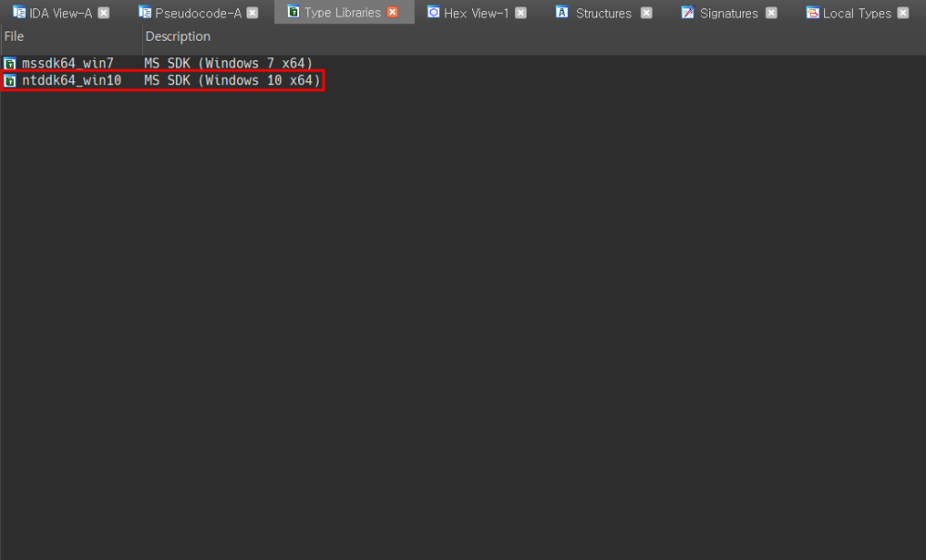Close the Hex View-1 tab
The width and height of the screenshot is (926, 560).
click(520, 12)
